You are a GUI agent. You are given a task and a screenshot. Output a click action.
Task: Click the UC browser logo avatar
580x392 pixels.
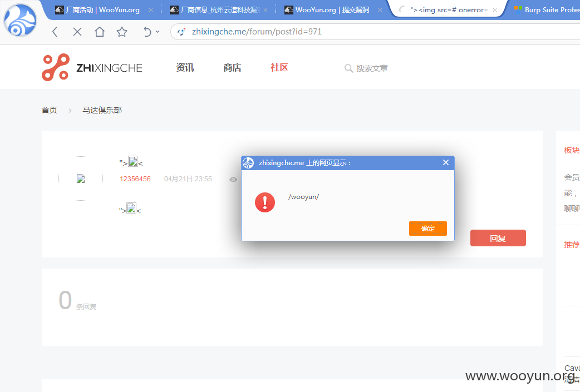(x=20, y=21)
